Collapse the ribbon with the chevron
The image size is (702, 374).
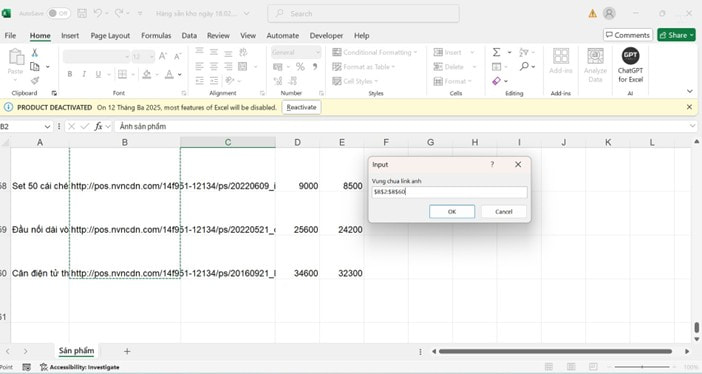689,91
